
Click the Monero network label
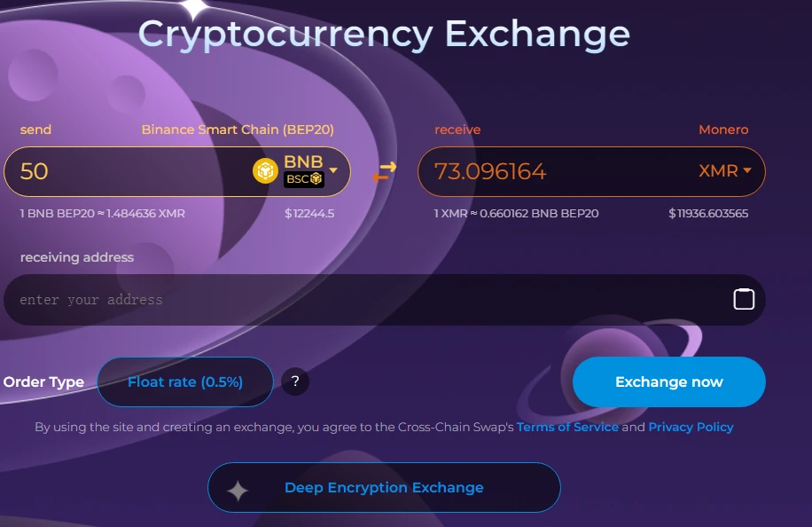[x=723, y=130]
